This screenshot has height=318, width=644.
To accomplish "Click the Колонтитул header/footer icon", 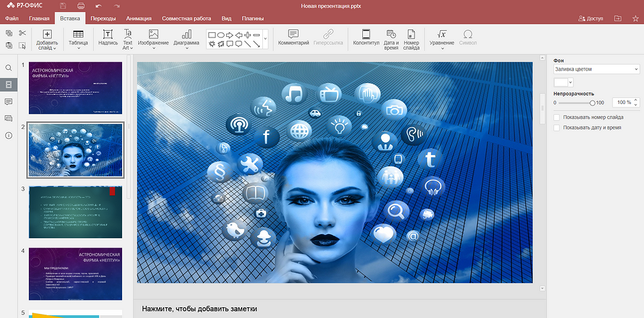I will tap(366, 34).
